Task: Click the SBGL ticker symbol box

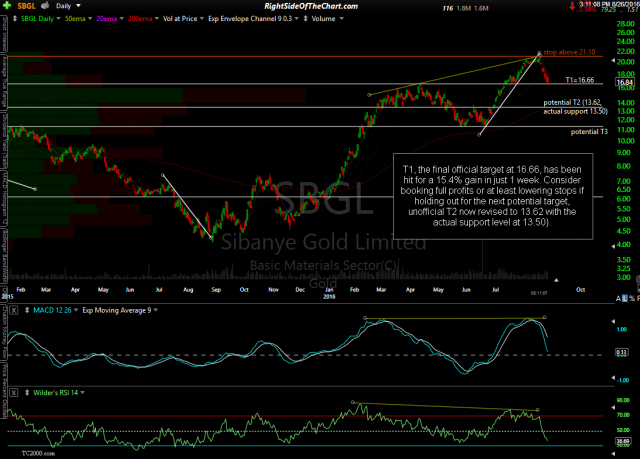Action: click(26, 6)
